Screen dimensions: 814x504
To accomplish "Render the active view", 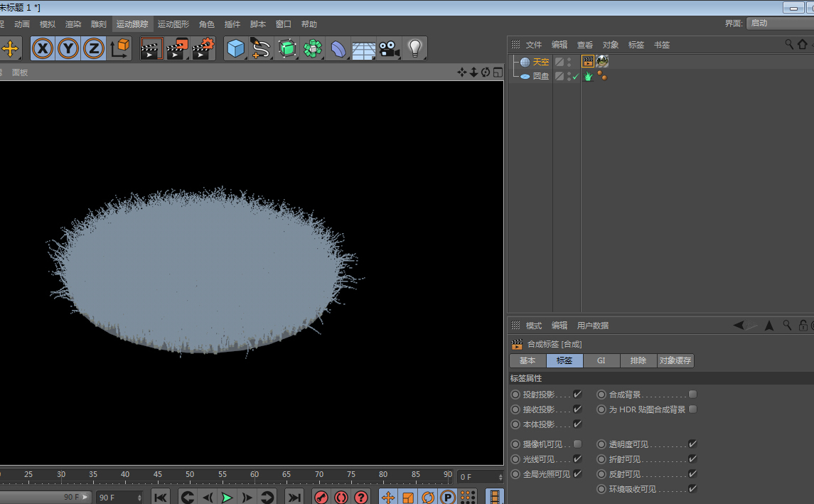I will pos(151,49).
